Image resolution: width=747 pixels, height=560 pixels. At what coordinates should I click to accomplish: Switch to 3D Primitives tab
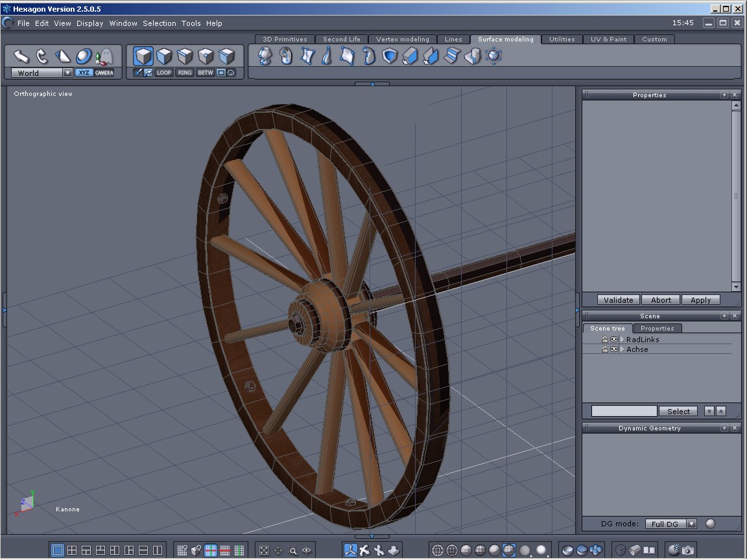click(x=285, y=40)
